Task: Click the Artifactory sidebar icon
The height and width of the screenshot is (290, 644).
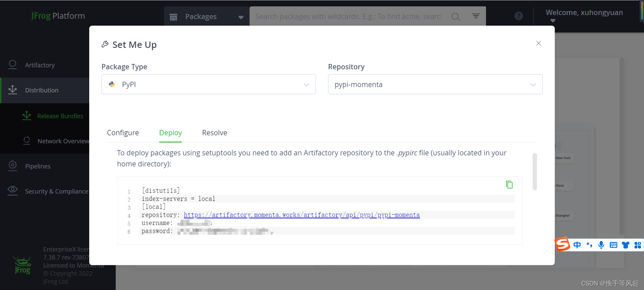Action: [12, 64]
